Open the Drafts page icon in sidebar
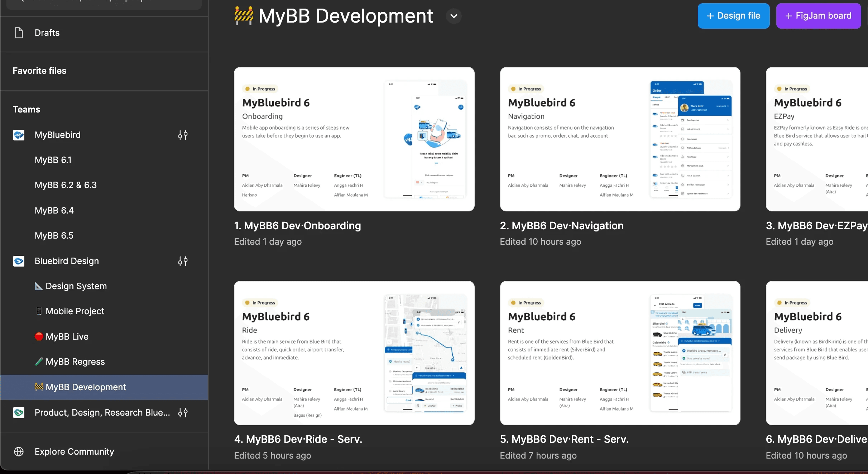 [19, 33]
